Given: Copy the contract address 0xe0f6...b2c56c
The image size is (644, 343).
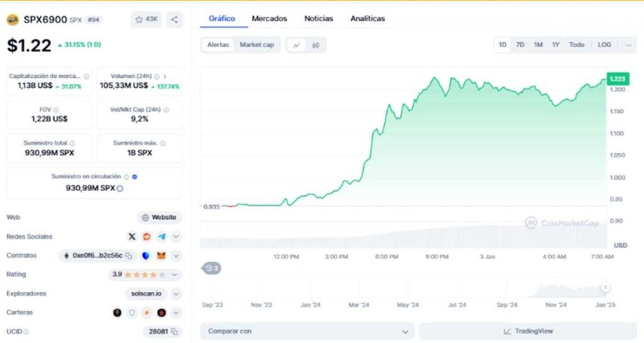Looking at the screenshot, I should tap(128, 256).
